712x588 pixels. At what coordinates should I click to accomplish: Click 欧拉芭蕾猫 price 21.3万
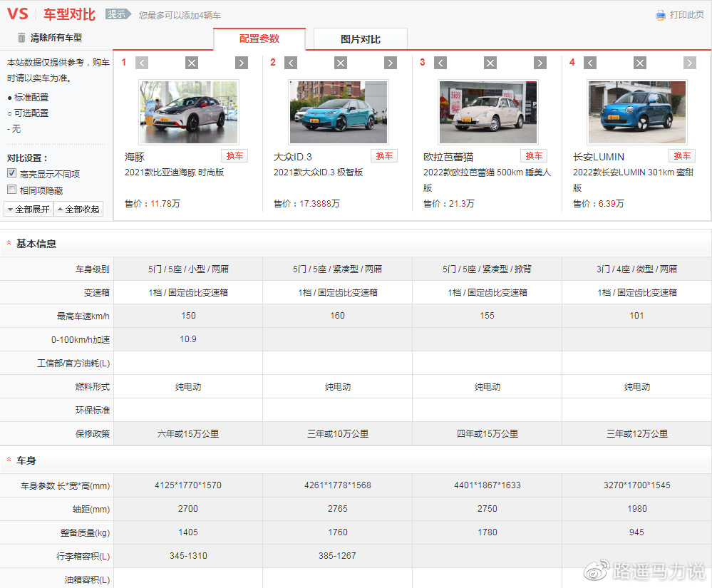click(462, 203)
